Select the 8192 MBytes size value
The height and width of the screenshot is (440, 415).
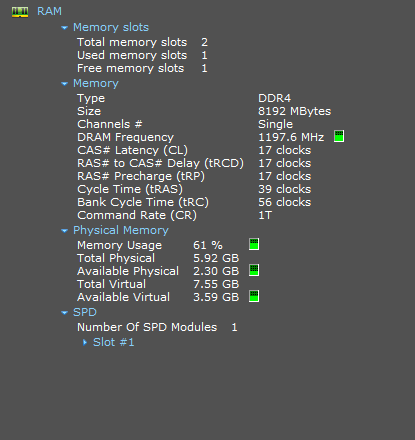point(295,111)
